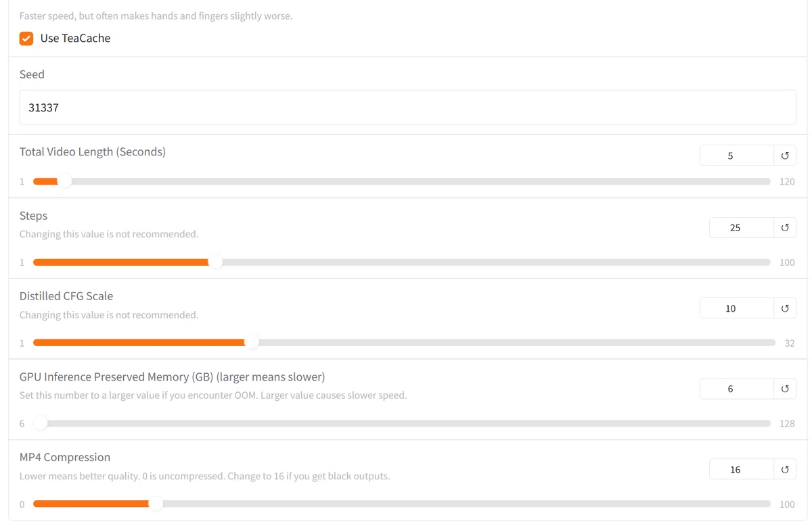The image size is (812, 528).
Task: Click the Steps slider handle
Action: pos(216,262)
